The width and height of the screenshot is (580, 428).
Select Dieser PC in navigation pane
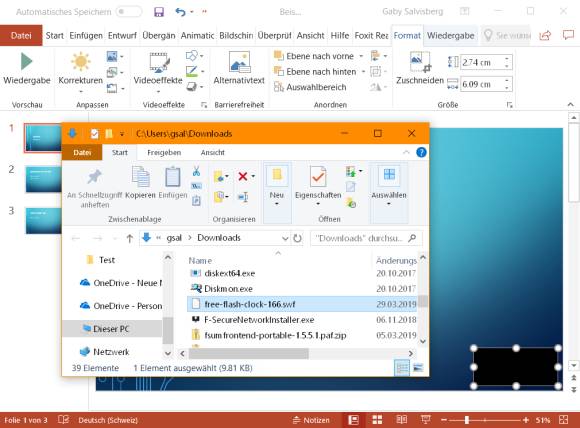112,328
